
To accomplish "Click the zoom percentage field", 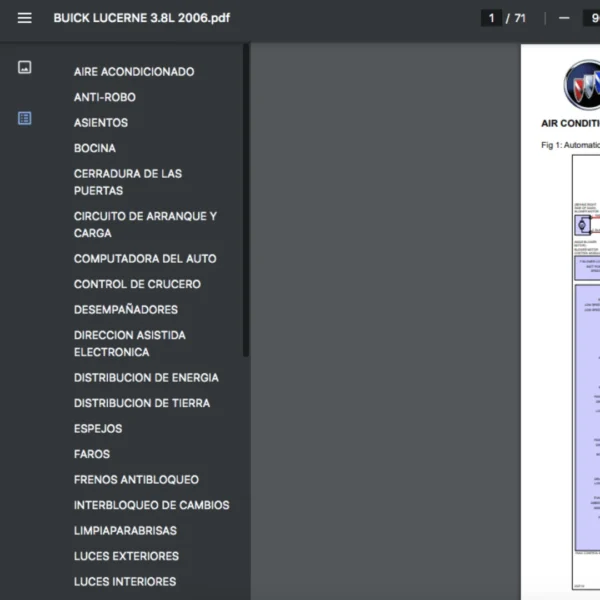I will [591, 18].
